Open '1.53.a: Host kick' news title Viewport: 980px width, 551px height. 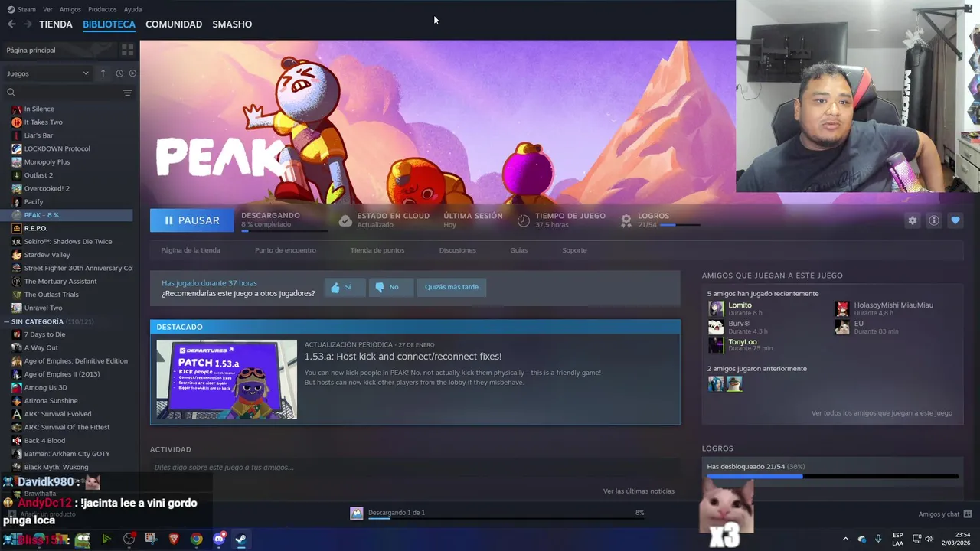403,357
